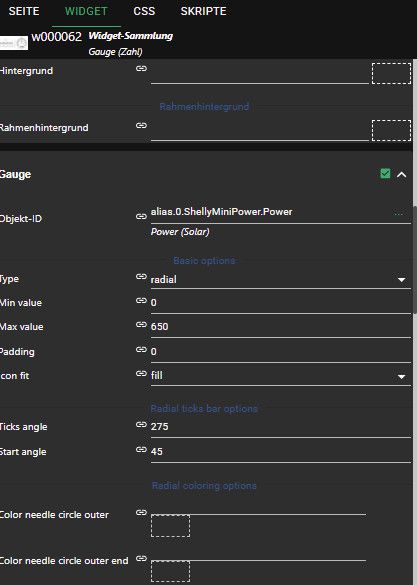Open the Hintergrund color swatch
This screenshot has width=417, height=585.
[x=391, y=73]
